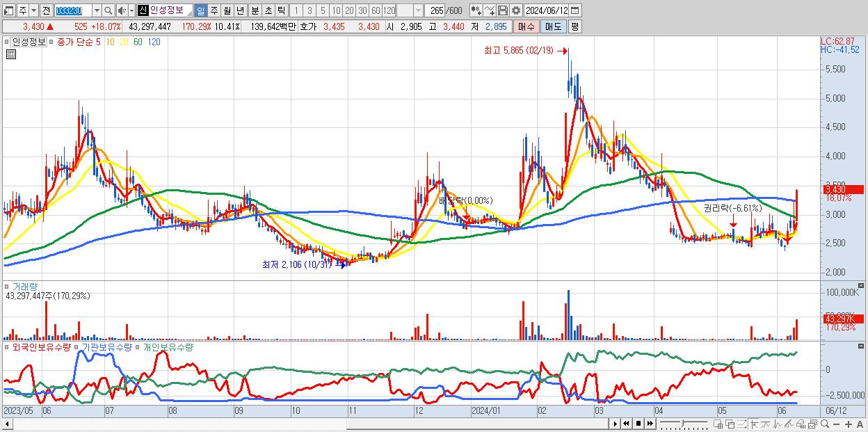The height and width of the screenshot is (432, 868).
Task: Toggle the 평 button next to 매도
Action: (x=574, y=26)
